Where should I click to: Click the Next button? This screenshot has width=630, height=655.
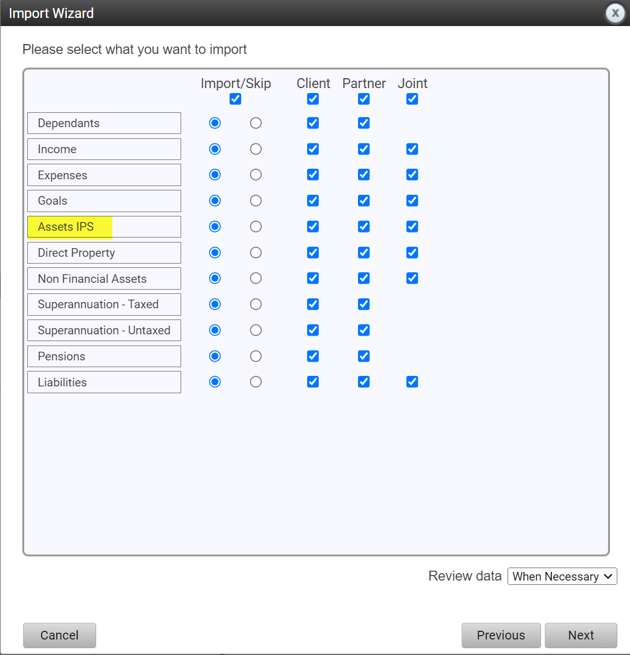580,635
